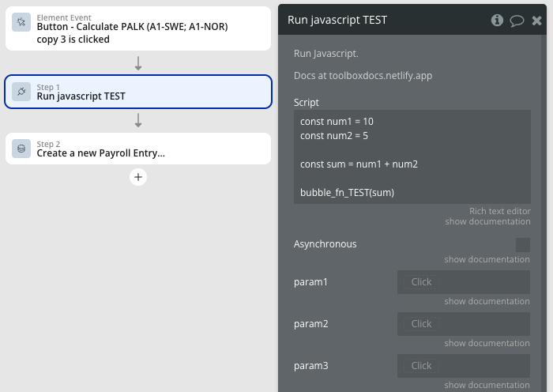Click the Step 2 database icon
This screenshot has width=553, height=392.
[x=21, y=149]
